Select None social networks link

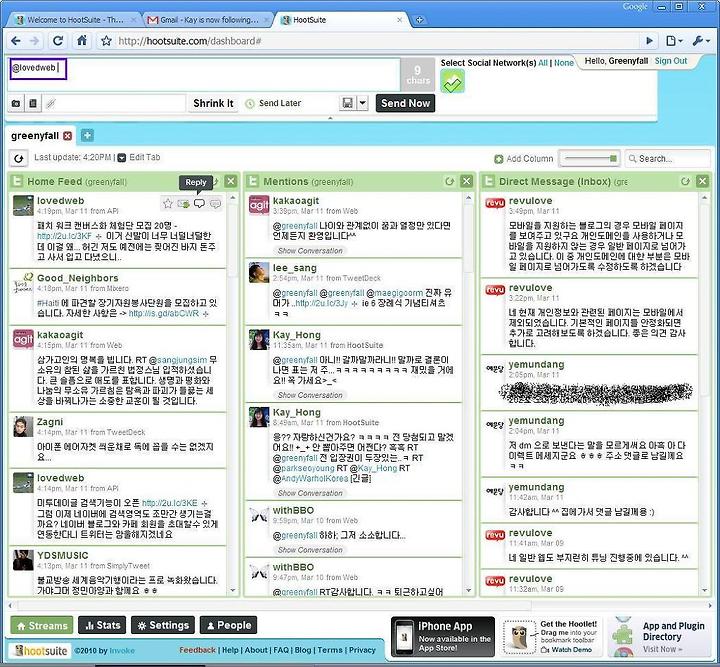point(563,63)
